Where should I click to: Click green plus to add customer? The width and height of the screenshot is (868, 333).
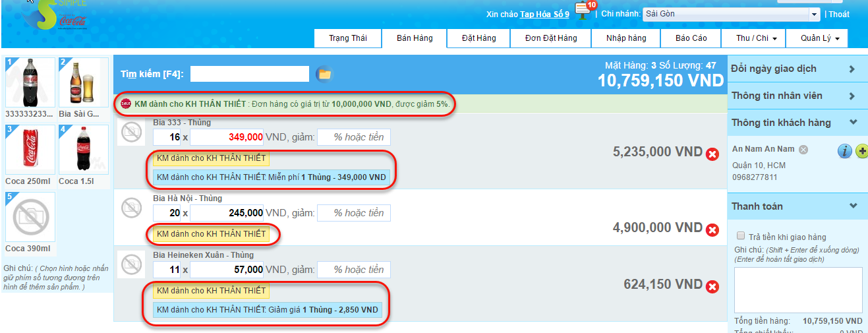pos(861,151)
